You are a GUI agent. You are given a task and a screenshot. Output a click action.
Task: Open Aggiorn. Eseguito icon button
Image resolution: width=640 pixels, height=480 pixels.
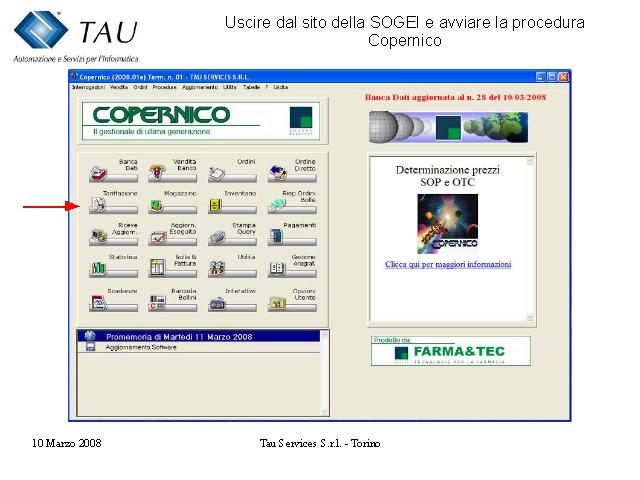173,238
